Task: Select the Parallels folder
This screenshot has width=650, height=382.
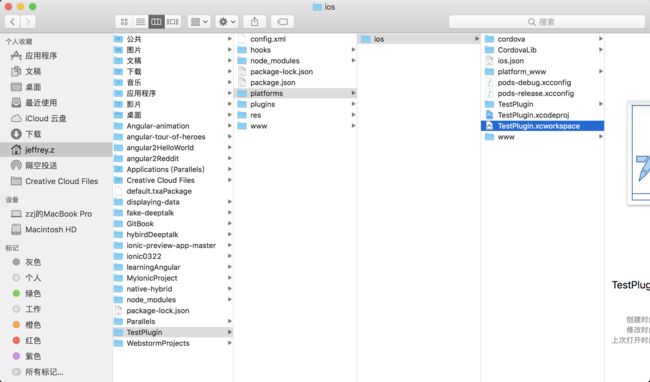Action: 173,322
